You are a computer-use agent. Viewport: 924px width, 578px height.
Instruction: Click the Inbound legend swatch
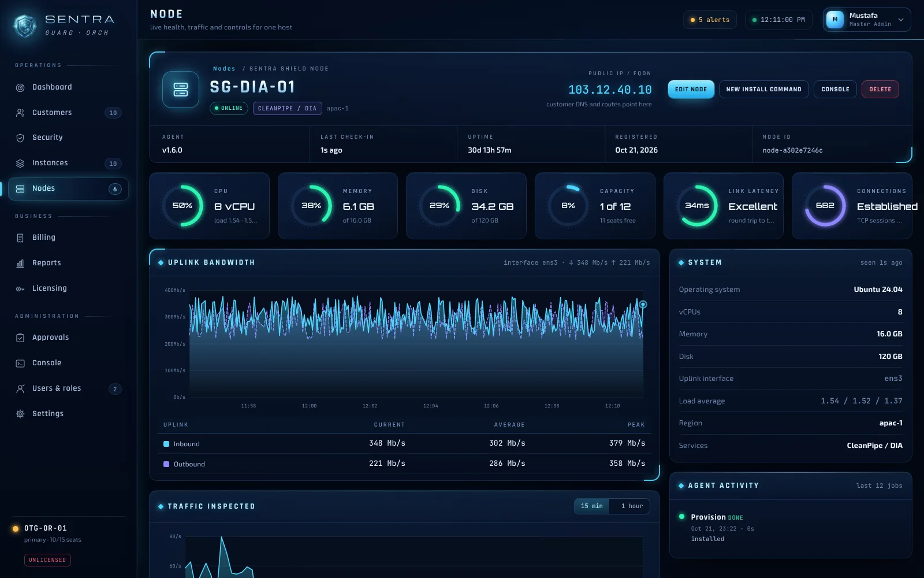click(166, 444)
